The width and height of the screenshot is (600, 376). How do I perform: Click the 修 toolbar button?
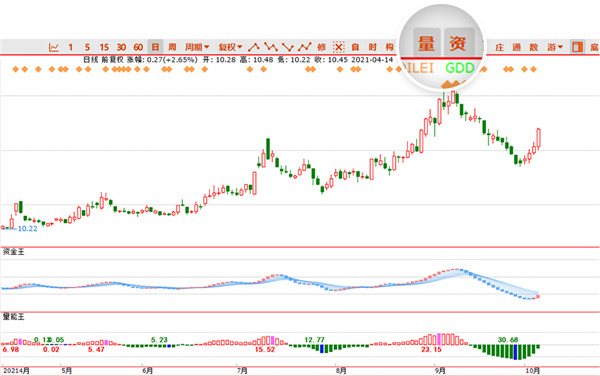[321, 47]
